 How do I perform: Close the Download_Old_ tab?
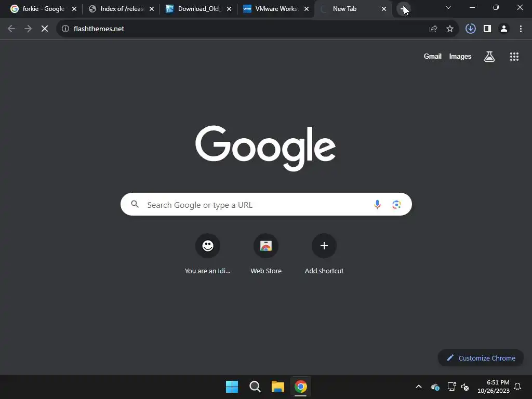tap(229, 9)
